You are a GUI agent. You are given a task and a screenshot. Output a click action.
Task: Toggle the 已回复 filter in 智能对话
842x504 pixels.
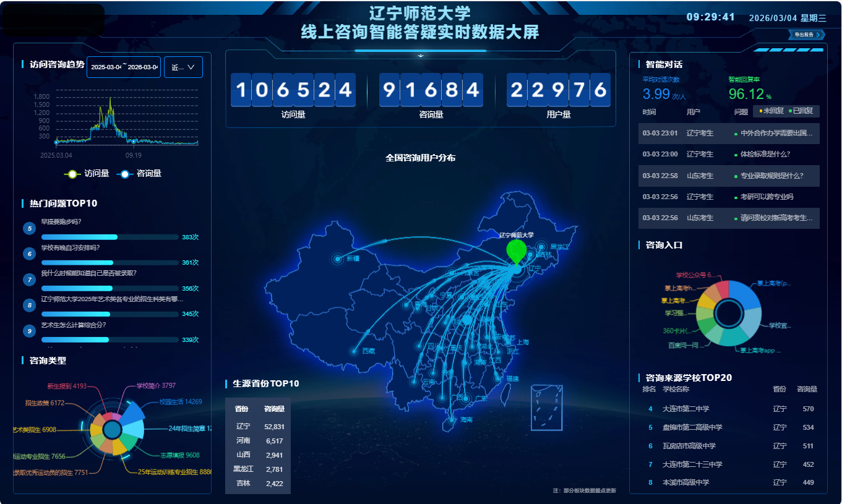click(x=804, y=111)
